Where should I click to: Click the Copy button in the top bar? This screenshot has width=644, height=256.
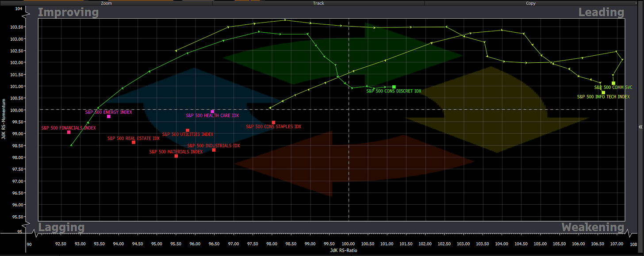pos(531,3)
